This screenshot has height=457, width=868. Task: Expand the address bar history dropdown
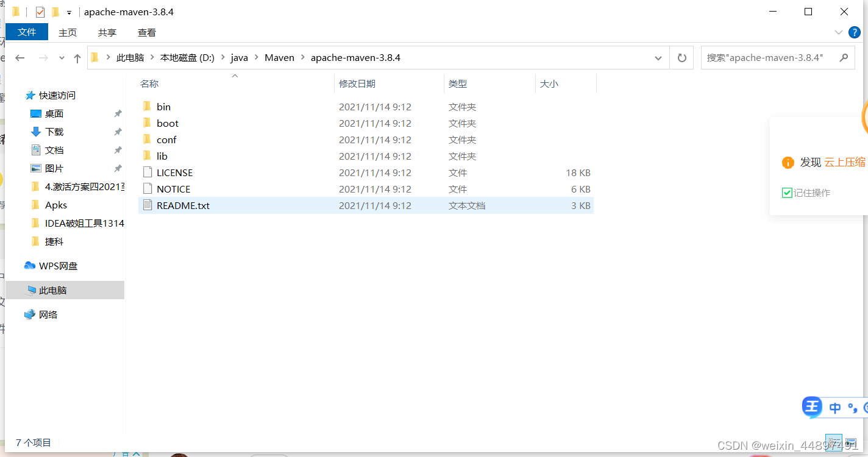658,58
